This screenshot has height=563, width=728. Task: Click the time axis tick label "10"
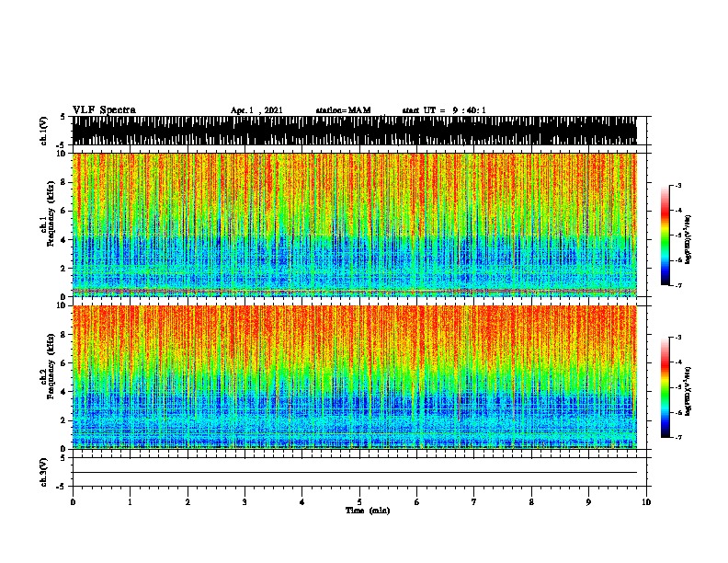(646, 501)
